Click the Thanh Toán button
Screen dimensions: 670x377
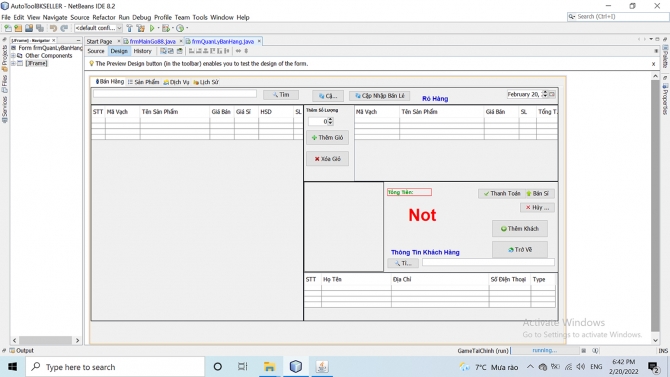coord(501,194)
